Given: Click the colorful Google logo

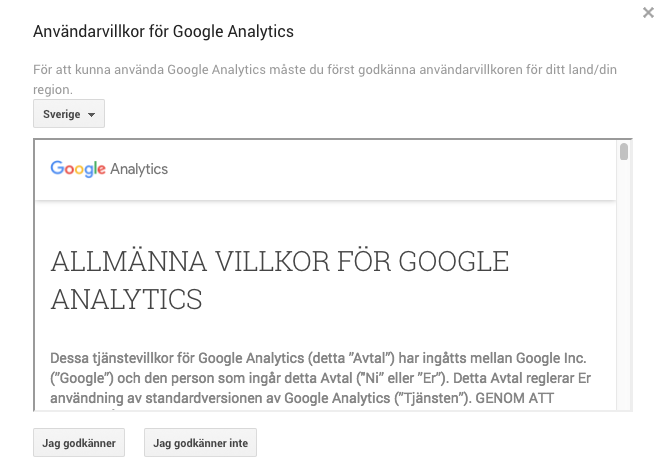Looking at the screenshot, I should tap(78, 169).
